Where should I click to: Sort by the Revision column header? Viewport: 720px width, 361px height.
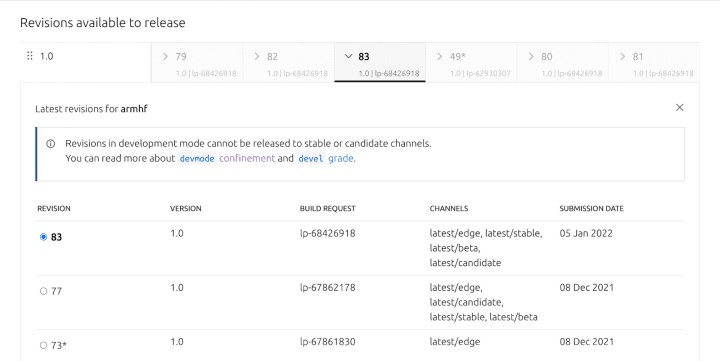click(54, 209)
